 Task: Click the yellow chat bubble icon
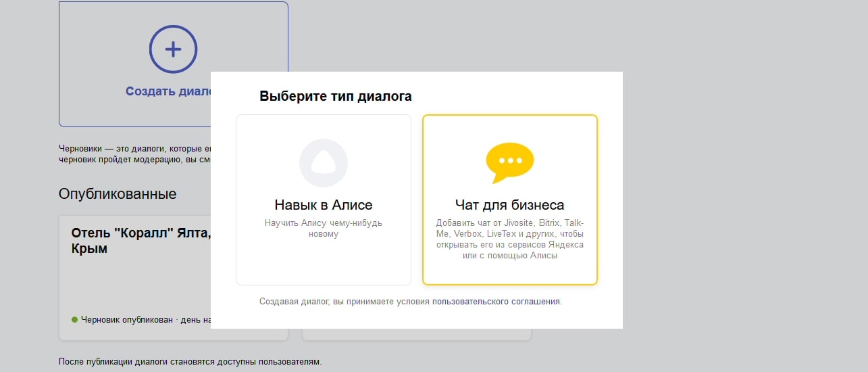(x=510, y=163)
